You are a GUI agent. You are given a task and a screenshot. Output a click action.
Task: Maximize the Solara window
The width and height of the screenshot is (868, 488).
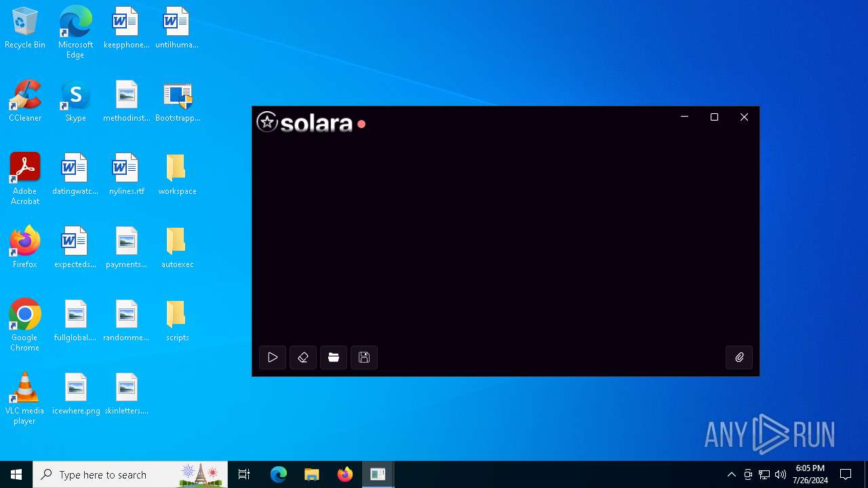tap(714, 117)
